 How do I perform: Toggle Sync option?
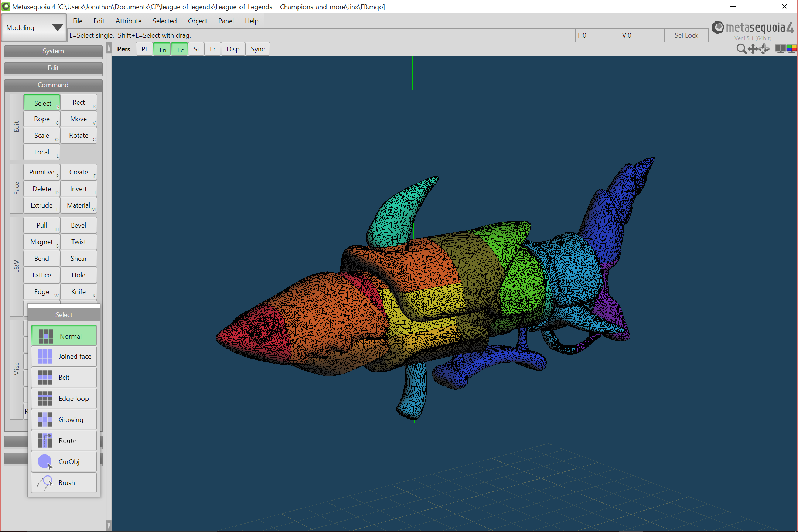click(x=258, y=49)
